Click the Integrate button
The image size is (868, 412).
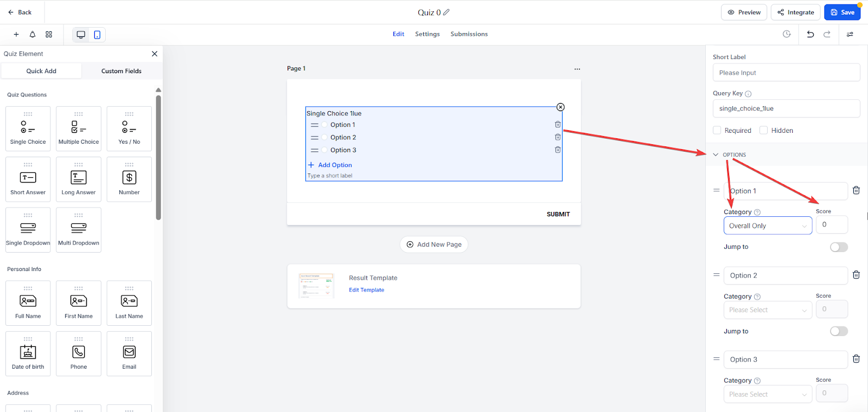(x=795, y=12)
